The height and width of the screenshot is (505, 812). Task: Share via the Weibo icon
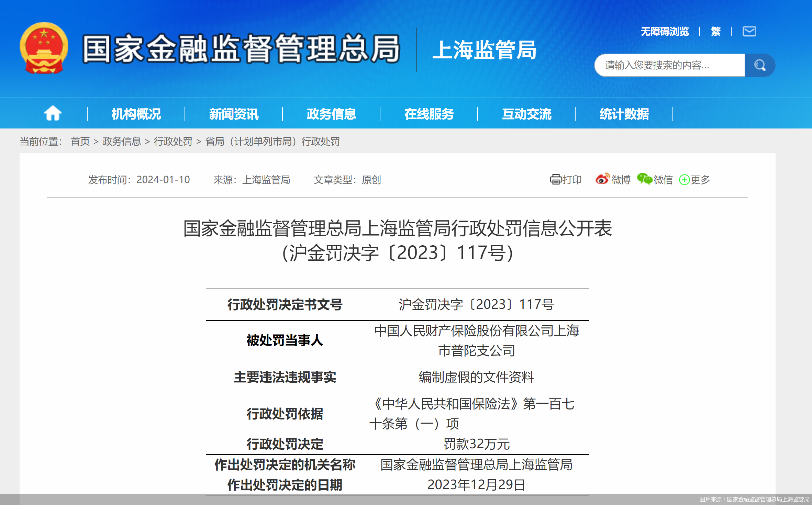point(603,179)
